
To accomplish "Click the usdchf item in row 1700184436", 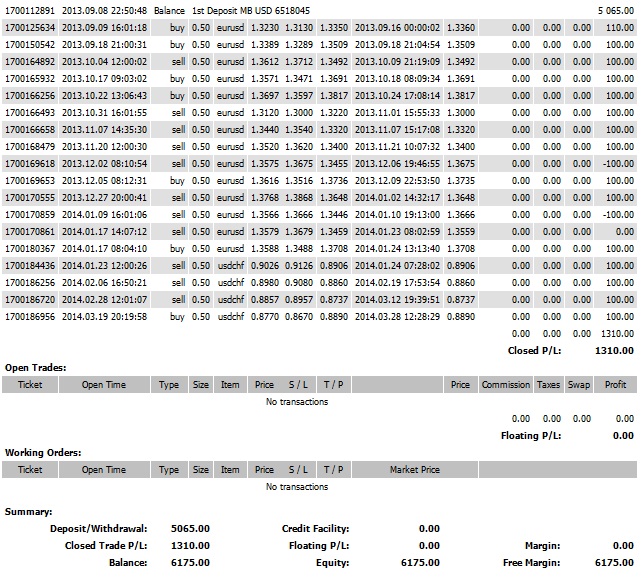I will tap(231, 266).
